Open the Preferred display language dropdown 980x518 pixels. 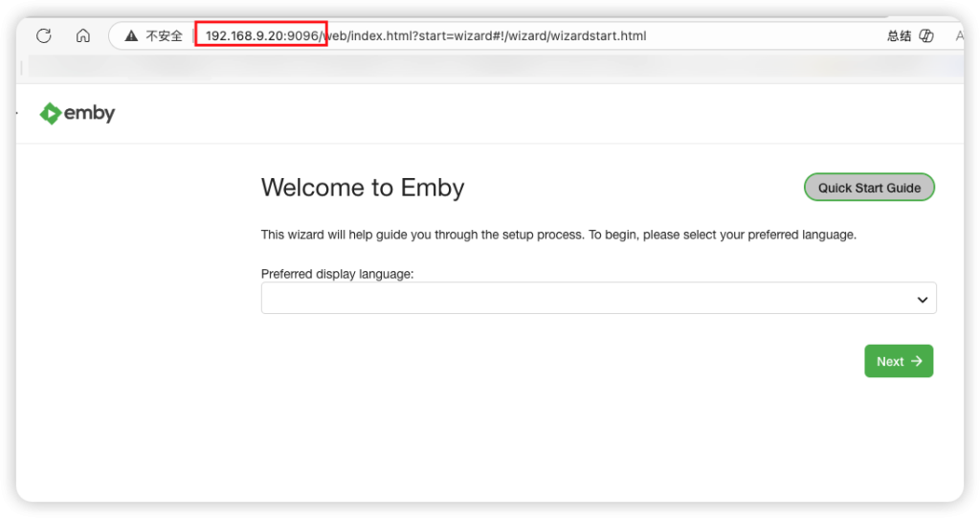598,299
